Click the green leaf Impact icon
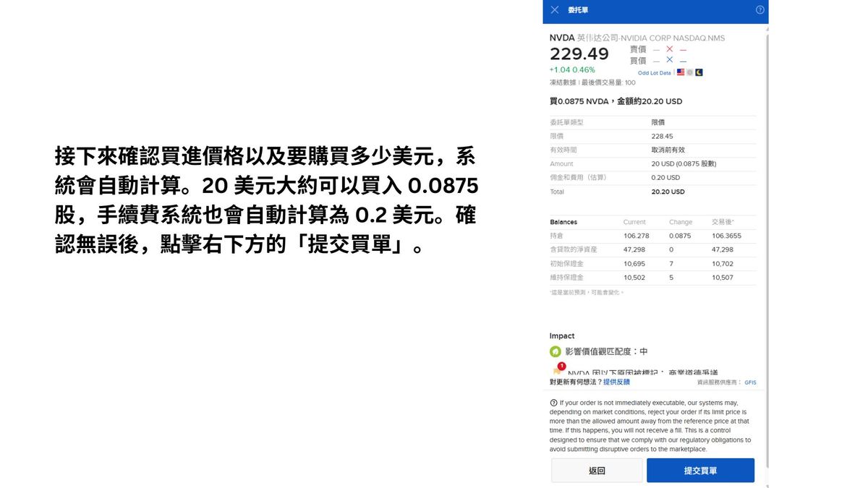The image size is (868, 488). point(555,351)
